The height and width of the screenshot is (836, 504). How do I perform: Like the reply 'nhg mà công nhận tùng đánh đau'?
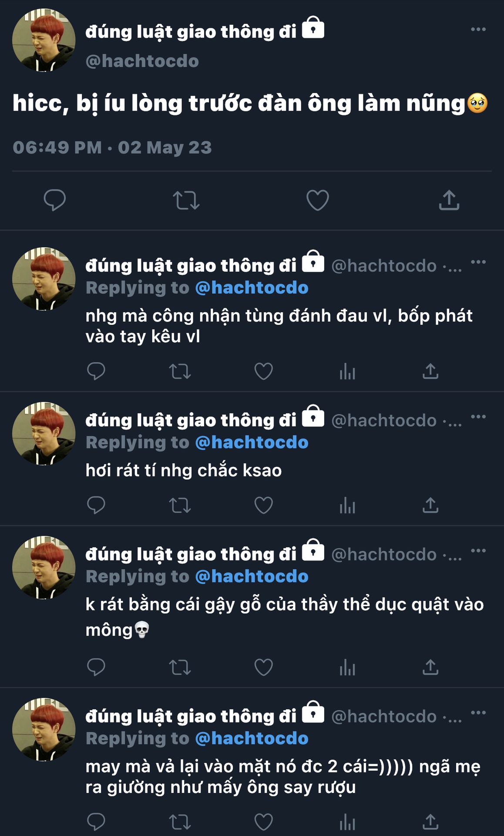pos(263,371)
